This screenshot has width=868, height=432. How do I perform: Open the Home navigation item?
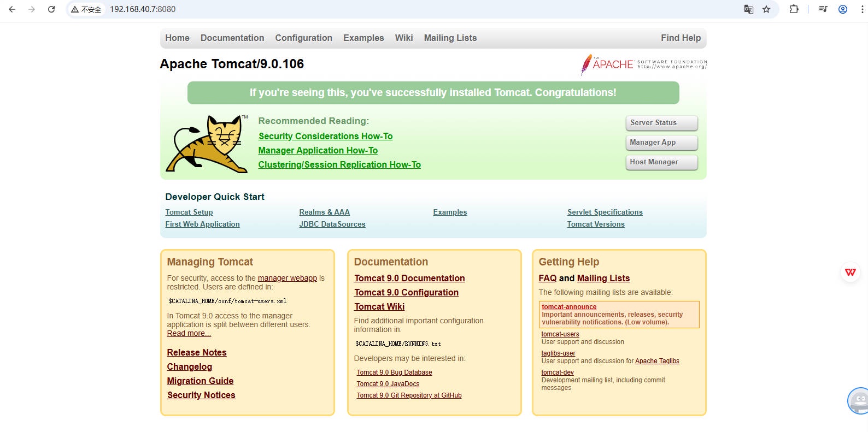coord(177,38)
